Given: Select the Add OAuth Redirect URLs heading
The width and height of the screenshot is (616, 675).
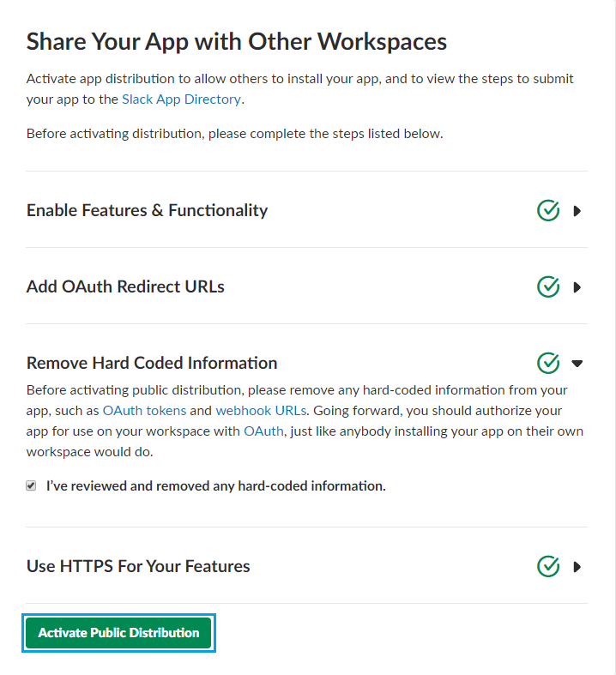Looking at the screenshot, I should pos(125,286).
